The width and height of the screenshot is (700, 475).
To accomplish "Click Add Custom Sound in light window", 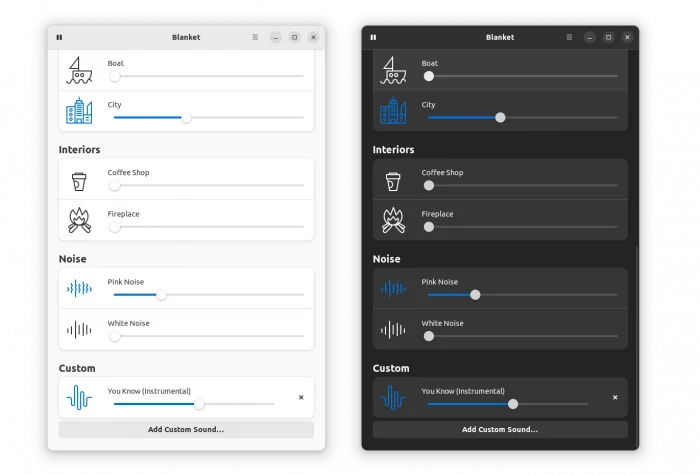I will pos(186,429).
